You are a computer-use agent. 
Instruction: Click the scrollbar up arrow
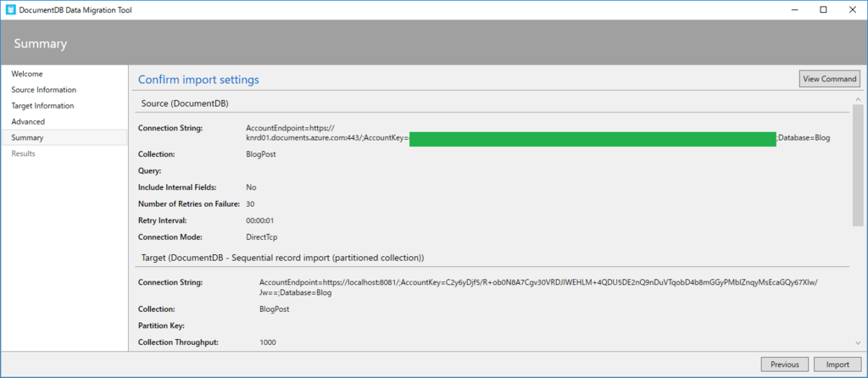(x=858, y=100)
